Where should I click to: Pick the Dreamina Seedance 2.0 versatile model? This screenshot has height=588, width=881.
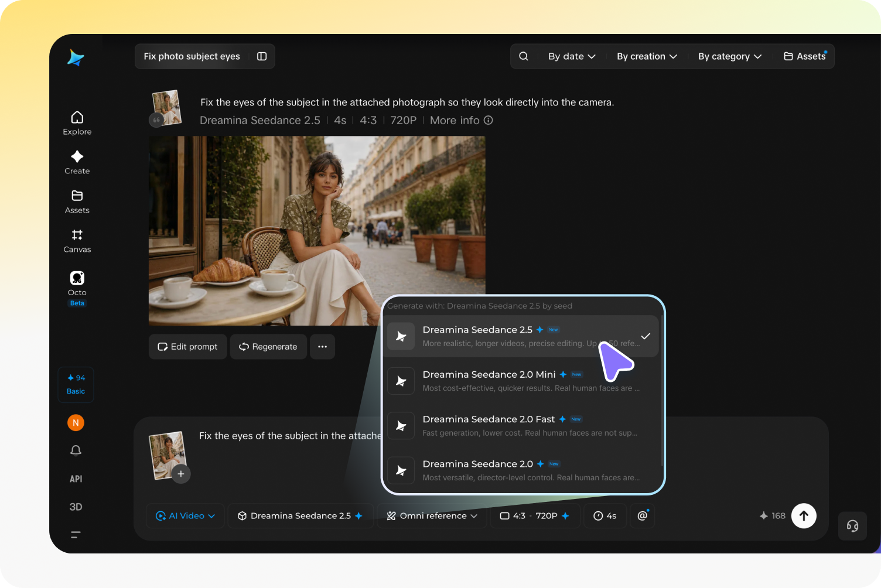(x=522, y=470)
